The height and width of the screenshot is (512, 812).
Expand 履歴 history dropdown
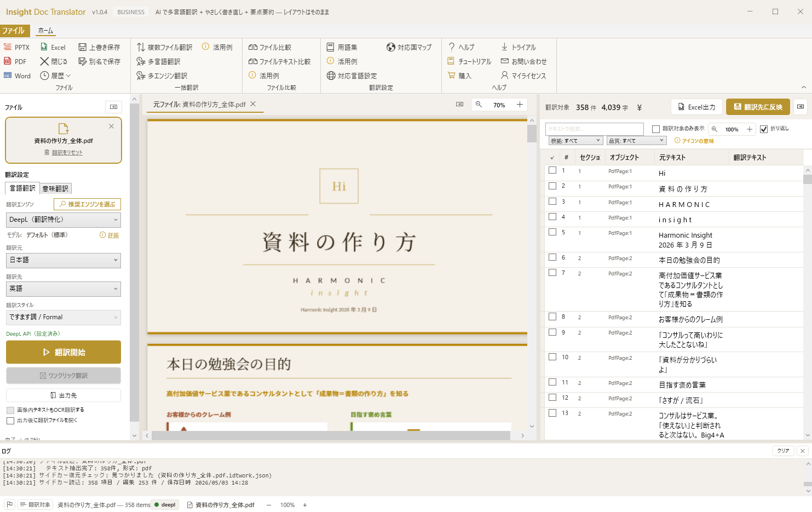55,76
